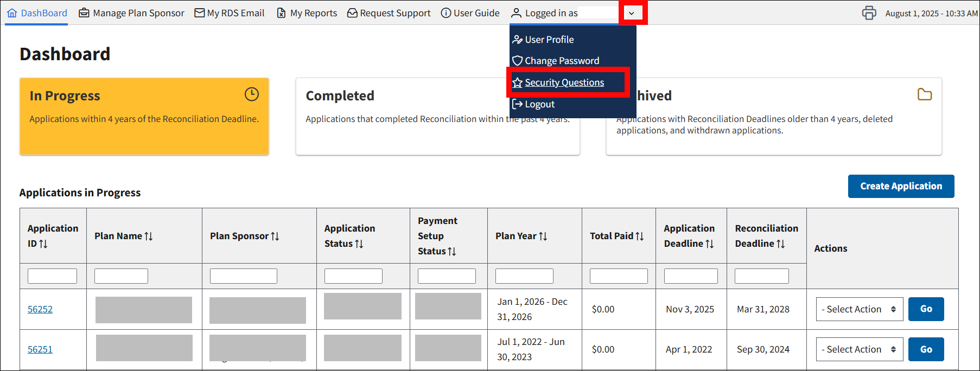The width and height of the screenshot is (980, 371).
Task: Click the folder icon on Archived card
Action: (924, 94)
